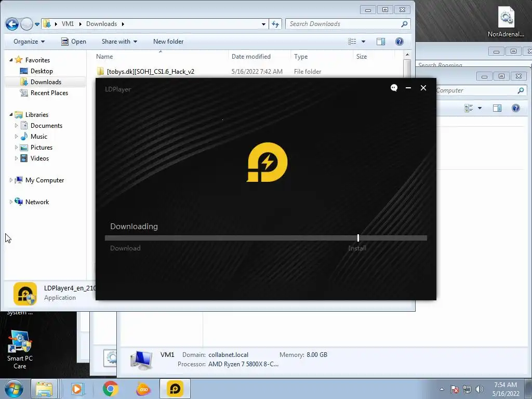Open Windows Explorer from the taskbar
Image resolution: width=532 pixels, height=399 pixels.
pyautogui.click(x=44, y=389)
